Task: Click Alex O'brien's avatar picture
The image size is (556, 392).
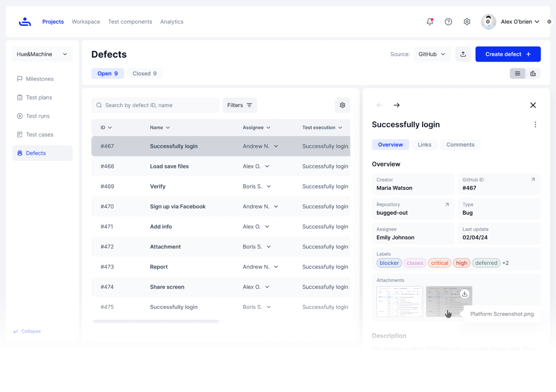Action: tap(488, 22)
